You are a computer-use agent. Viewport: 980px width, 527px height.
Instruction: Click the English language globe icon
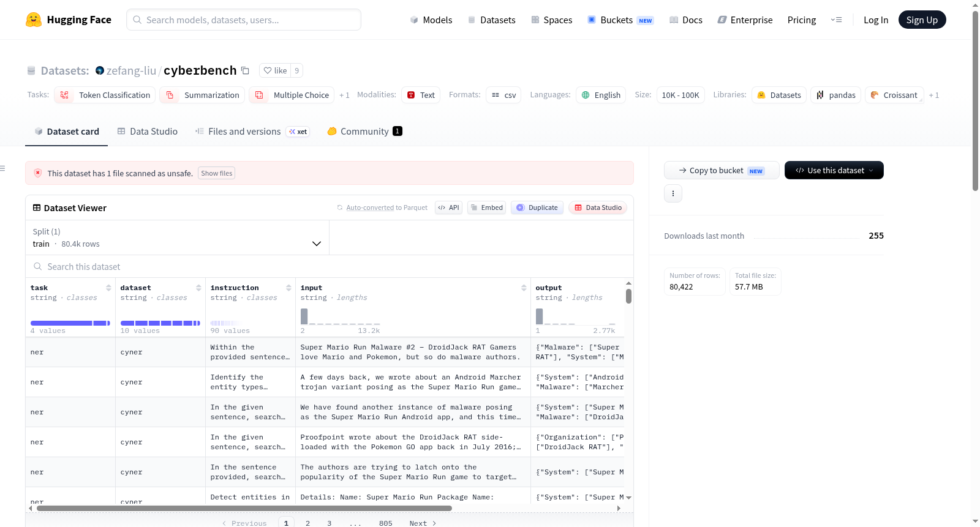point(586,95)
